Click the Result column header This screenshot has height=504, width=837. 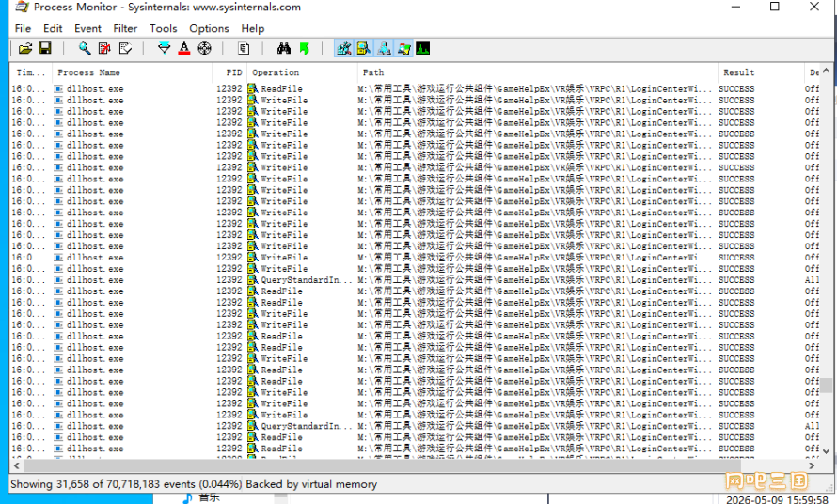point(761,72)
